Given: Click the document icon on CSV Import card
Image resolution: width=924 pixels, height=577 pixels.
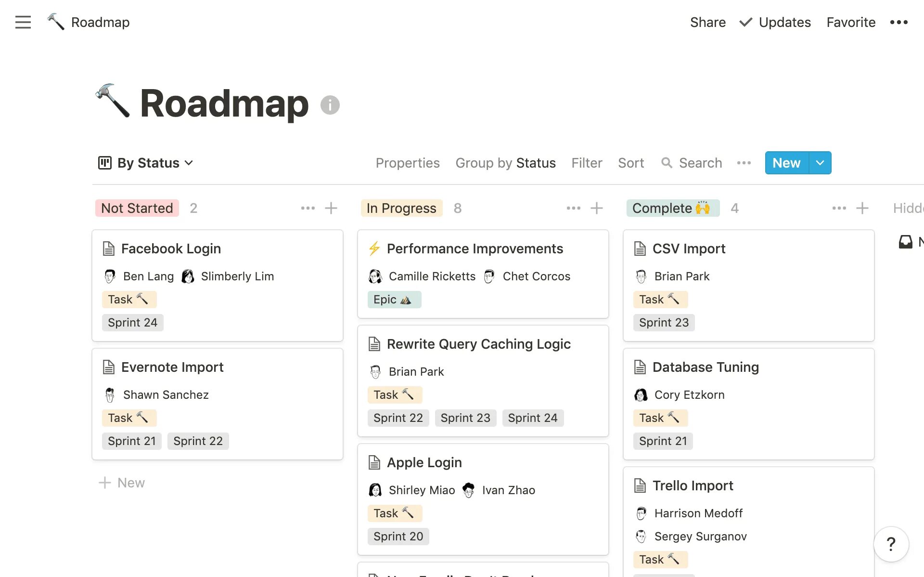Looking at the screenshot, I should [x=640, y=248].
